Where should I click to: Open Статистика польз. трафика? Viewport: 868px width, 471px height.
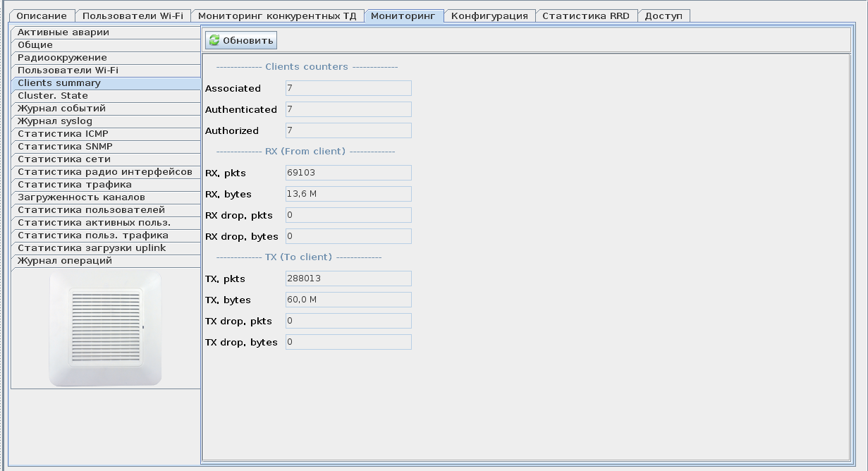click(x=106, y=235)
